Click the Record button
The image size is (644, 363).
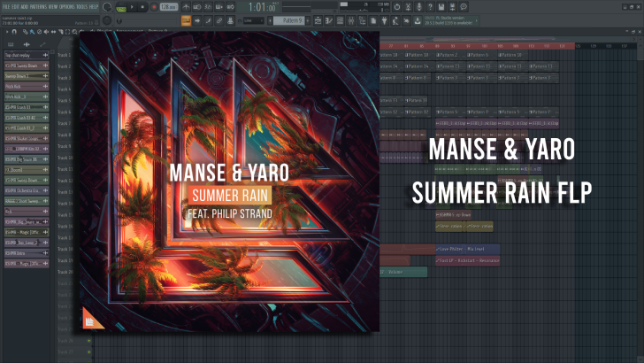[154, 7]
